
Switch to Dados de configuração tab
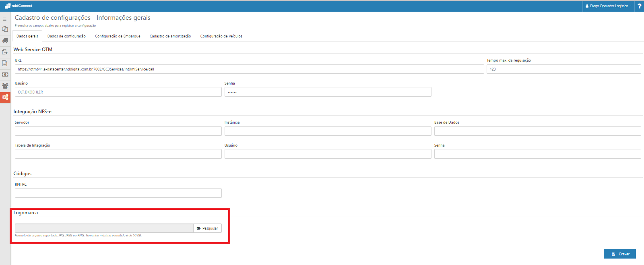click(x=66, y=36)
